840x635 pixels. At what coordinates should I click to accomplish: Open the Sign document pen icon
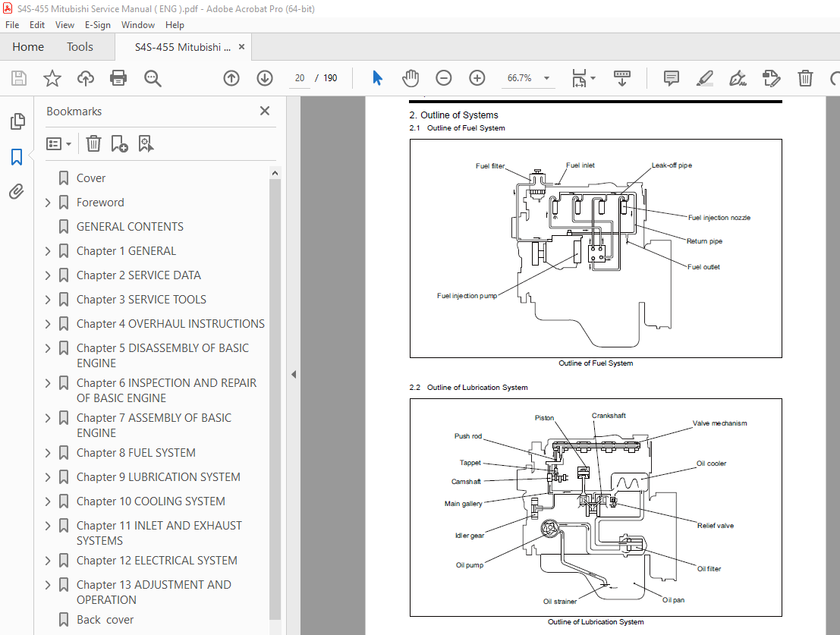pos(738,78)
